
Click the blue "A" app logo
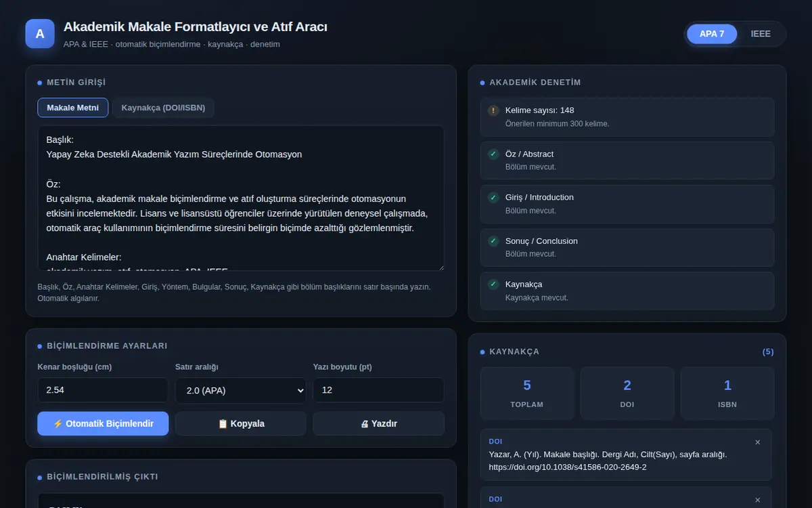[x=40, y=34]
